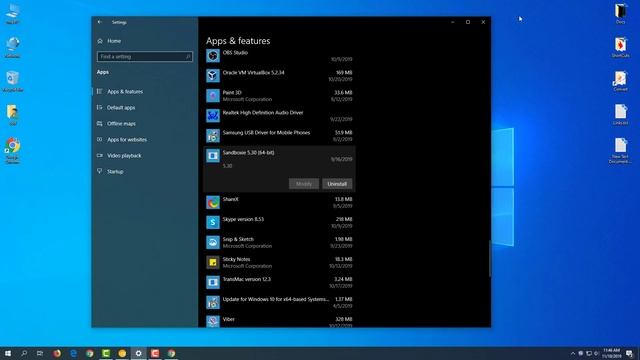The width and height of the screenshot is (640, 360).
Task: Open the Action Center notifications icon
Action: click(630, 353)
